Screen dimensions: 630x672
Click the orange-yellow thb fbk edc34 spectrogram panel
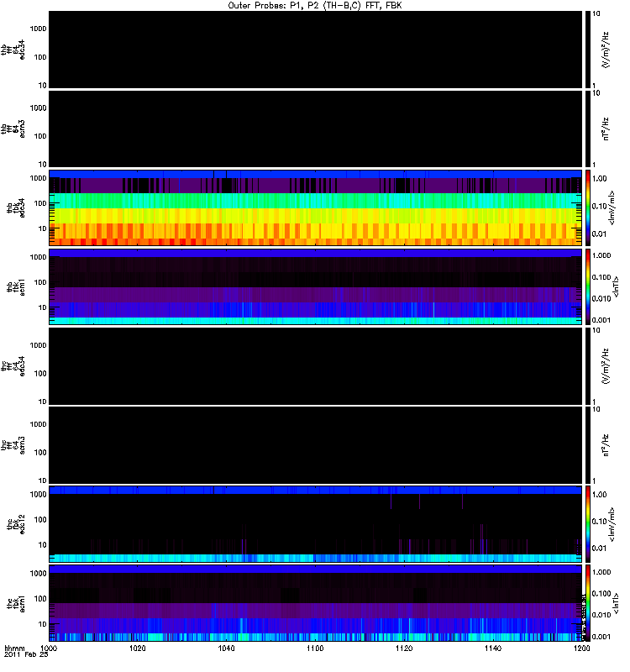click(x=316, y=207)
